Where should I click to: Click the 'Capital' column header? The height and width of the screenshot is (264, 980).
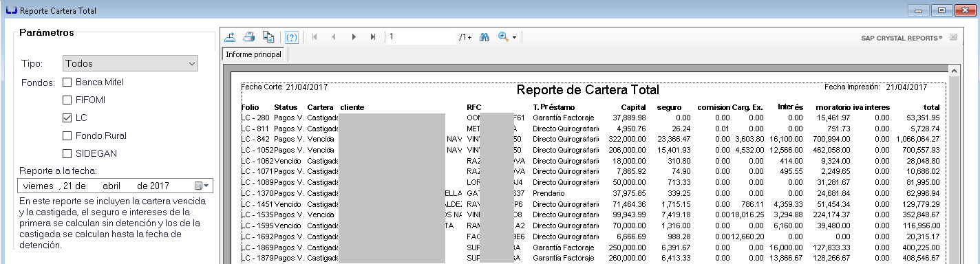point(633,107)
